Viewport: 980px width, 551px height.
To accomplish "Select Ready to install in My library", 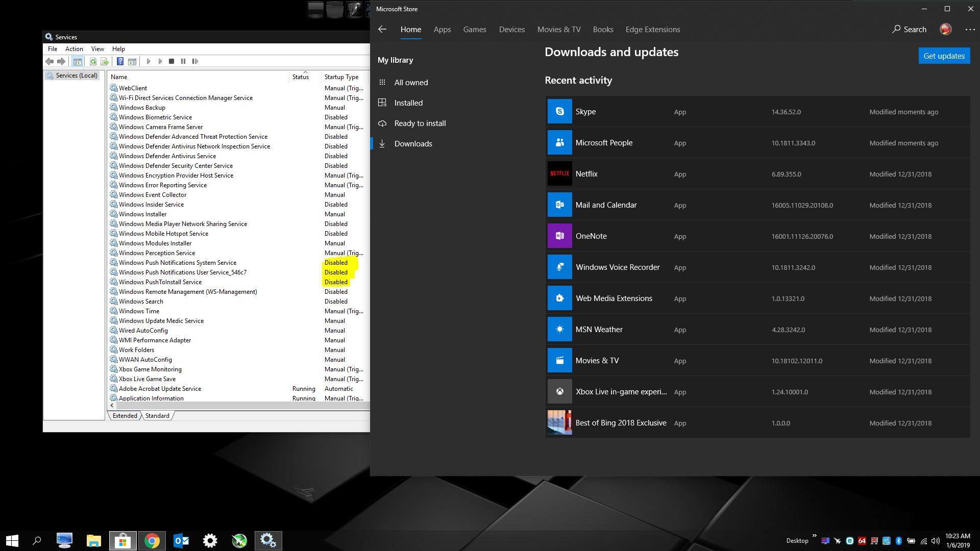I will pos(420,123).
